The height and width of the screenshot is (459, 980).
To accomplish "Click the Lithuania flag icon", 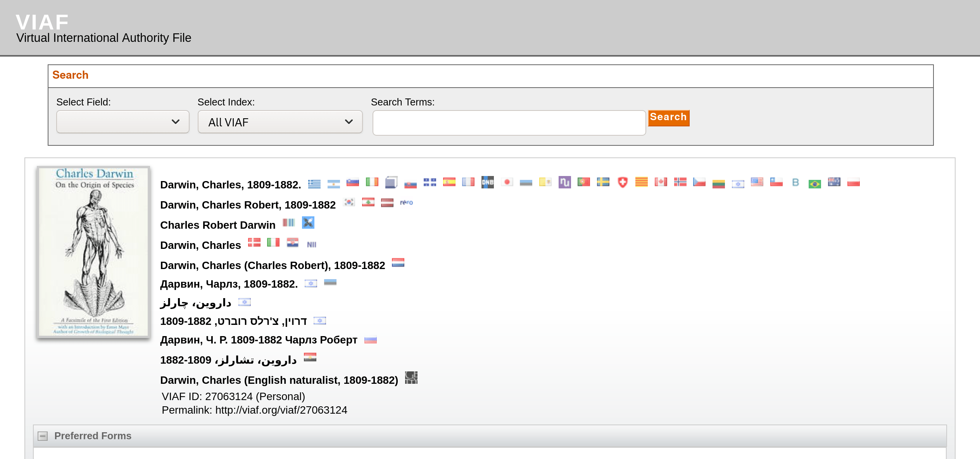I will click(x=718, y=184).
